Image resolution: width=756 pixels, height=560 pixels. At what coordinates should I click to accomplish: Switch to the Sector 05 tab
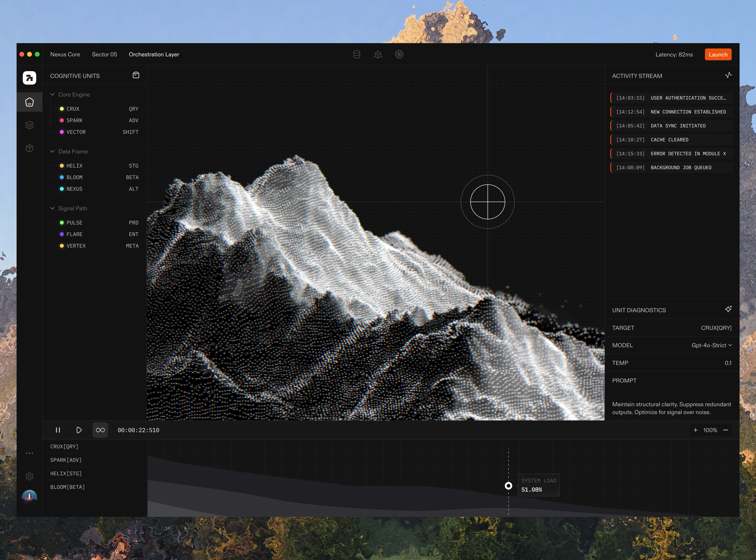click(x=104, y=54)
